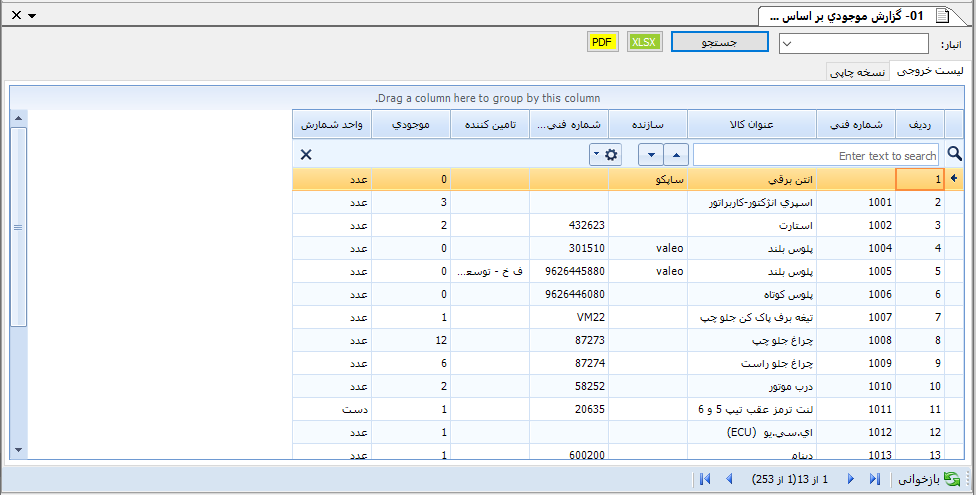Viewport: 976px width, 495px height.
Task: Click the VM22 cell
Action: (x=569, y=318)
